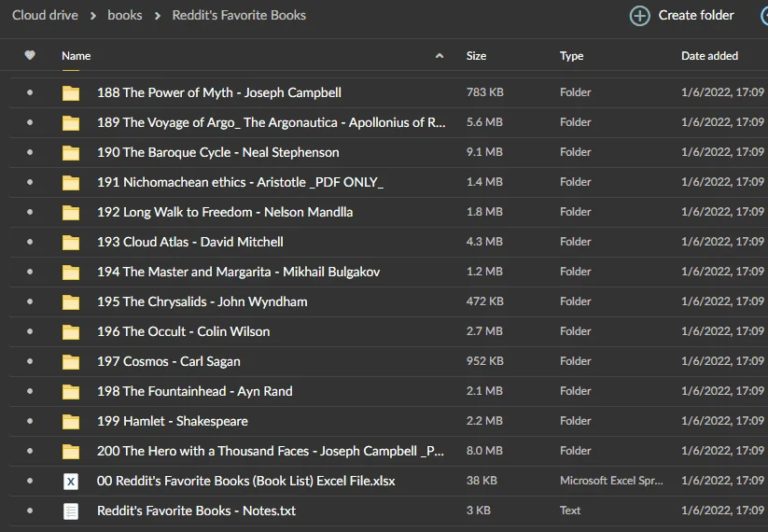Click the 783 KB size value

[x=485, y=92]
